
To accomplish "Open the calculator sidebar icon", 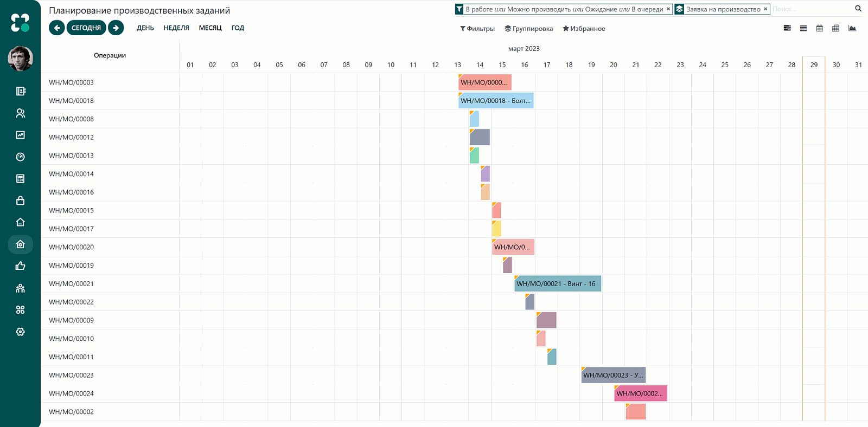I will [x=21, y=179].
